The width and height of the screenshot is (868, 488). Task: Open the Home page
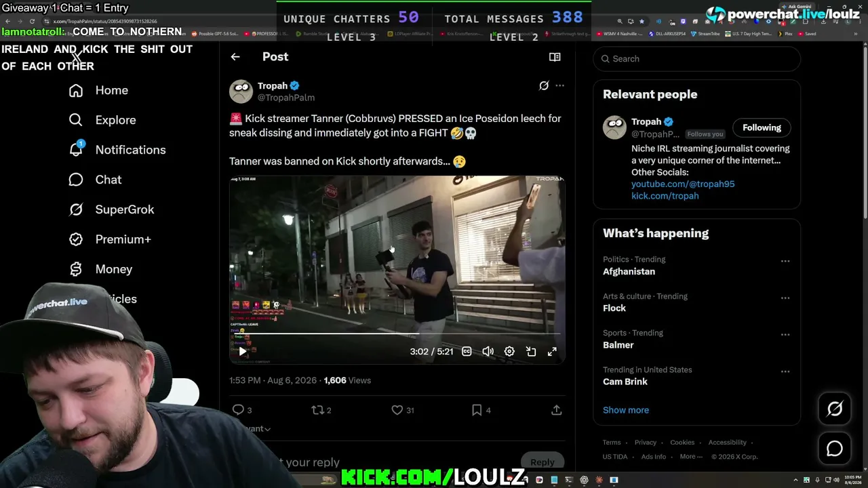point(111,90)
